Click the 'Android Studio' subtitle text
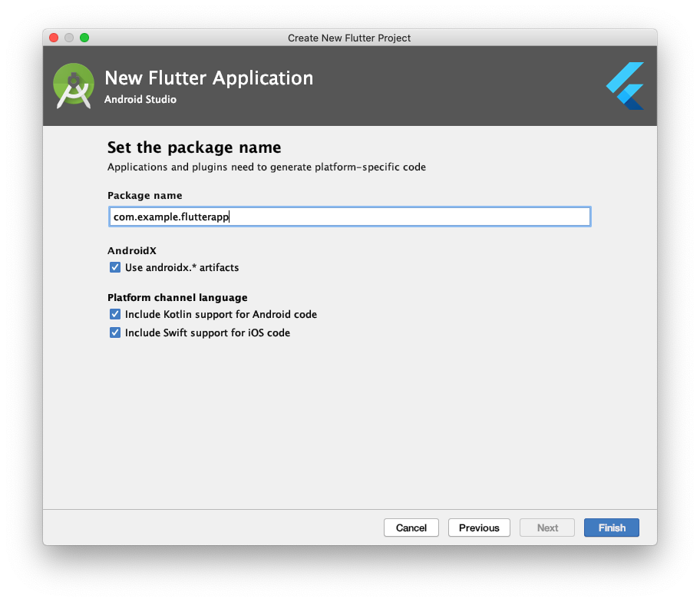 (x=140, y=99)
